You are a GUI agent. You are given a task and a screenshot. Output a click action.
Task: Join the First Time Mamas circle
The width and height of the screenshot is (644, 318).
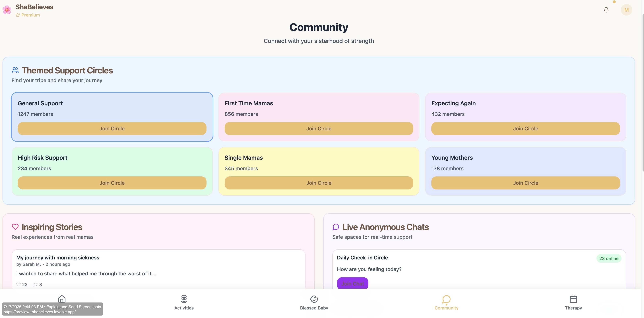(319, 129)
